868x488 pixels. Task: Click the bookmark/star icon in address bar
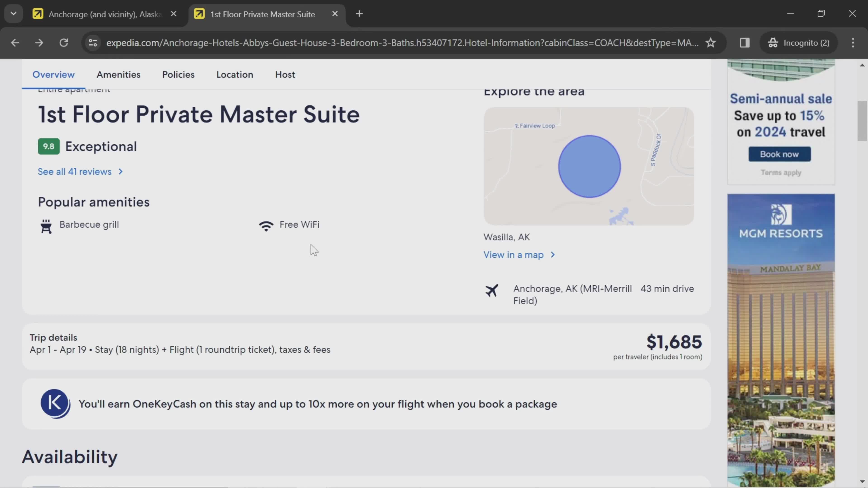coord(711,42)
